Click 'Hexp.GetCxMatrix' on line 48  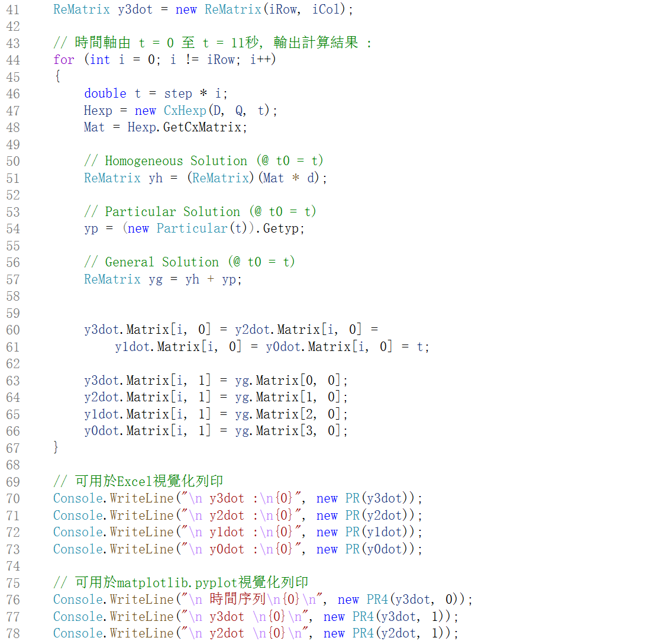(184, 127)
